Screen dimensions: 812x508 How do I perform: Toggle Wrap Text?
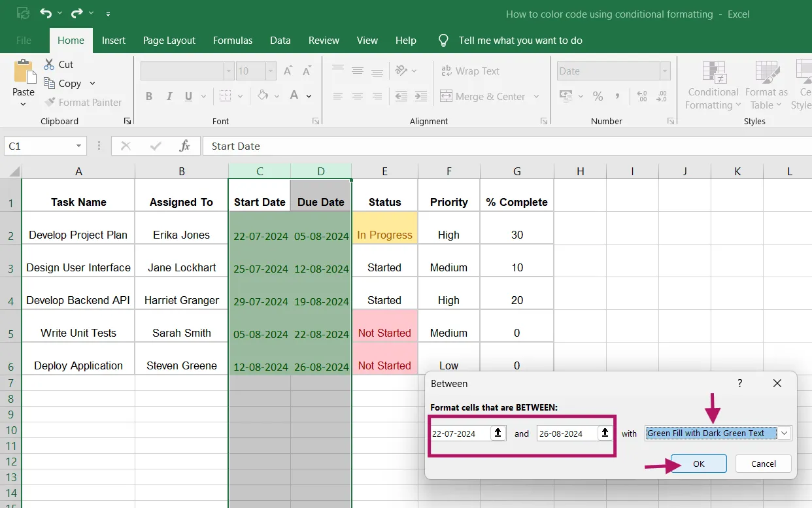tap(470, 71)
